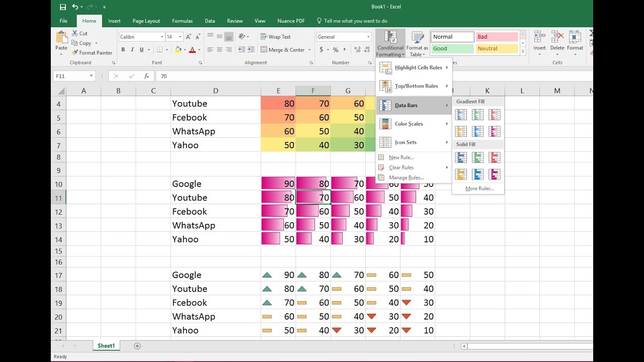Image resolution: width=644 pixels, height=362 pixels.
Task: Click the orientation text angle icon
Action: (x=243, y=37)
